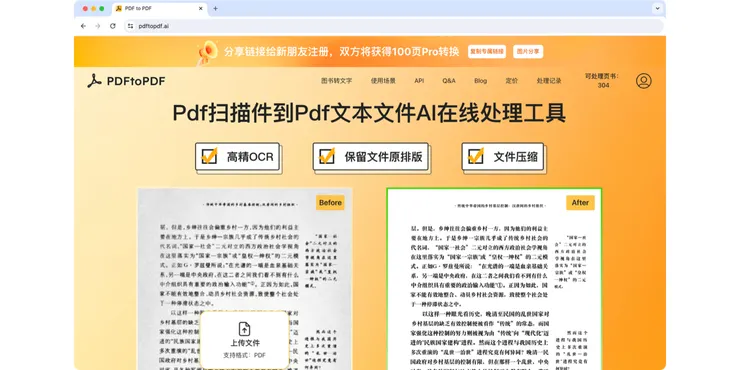The width and height of the screenshot is (740, 370).
Task: Click the browser back arrow
Action: (84, 26)
